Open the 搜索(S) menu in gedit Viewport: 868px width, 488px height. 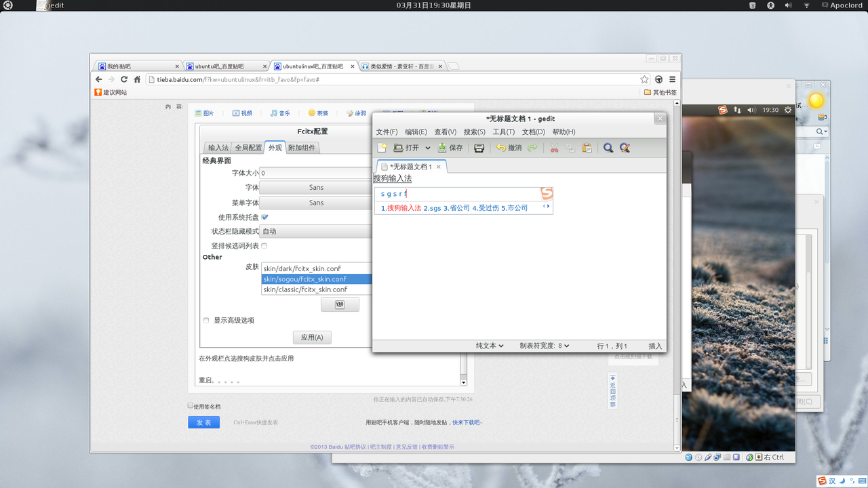pyautogui.click(x=475, y=132)
